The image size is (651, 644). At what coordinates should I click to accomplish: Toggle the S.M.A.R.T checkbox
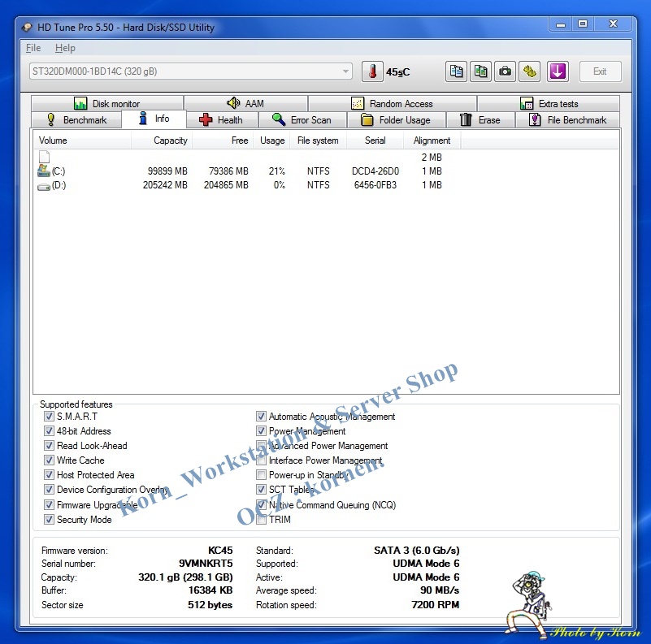pos(49,416)
